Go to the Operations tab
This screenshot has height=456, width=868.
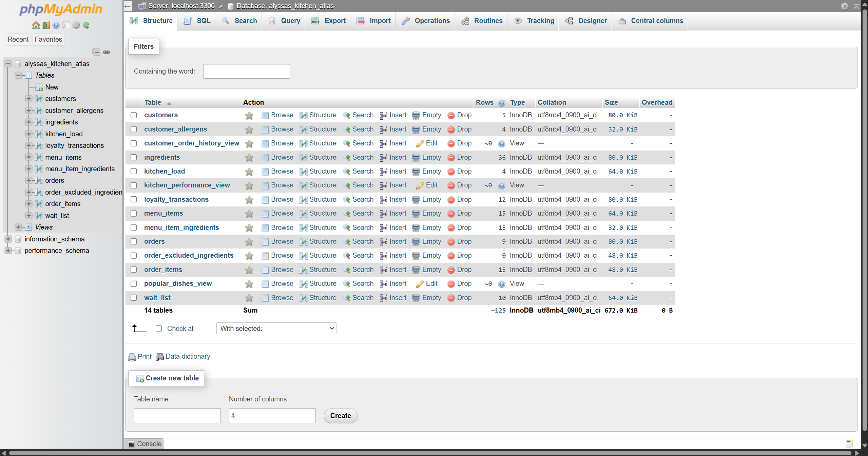[425, 21]
